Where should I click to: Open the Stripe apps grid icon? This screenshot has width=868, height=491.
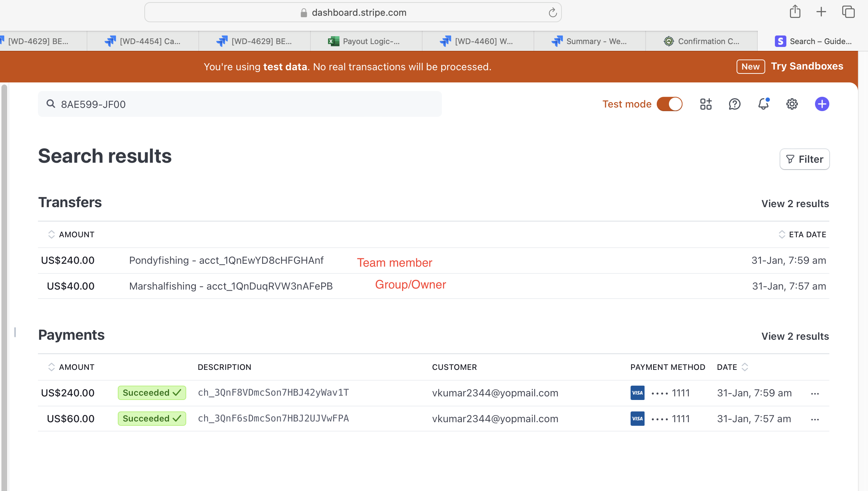coord(706,104)
